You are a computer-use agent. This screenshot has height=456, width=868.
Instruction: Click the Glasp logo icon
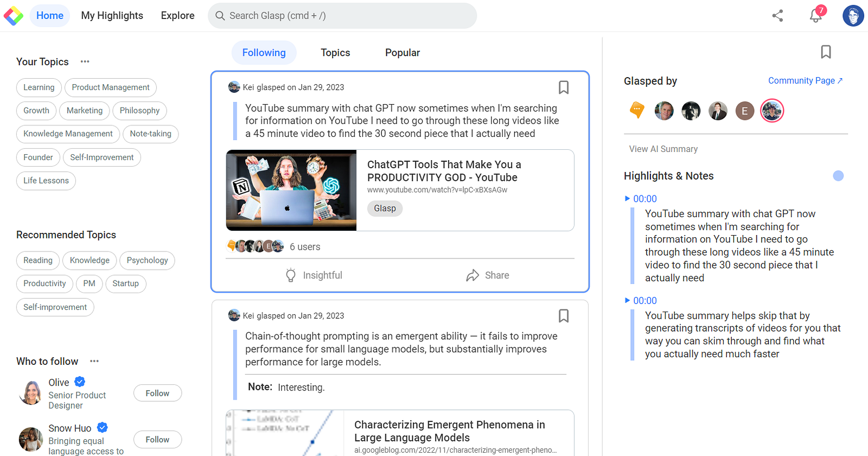point(13,16)
